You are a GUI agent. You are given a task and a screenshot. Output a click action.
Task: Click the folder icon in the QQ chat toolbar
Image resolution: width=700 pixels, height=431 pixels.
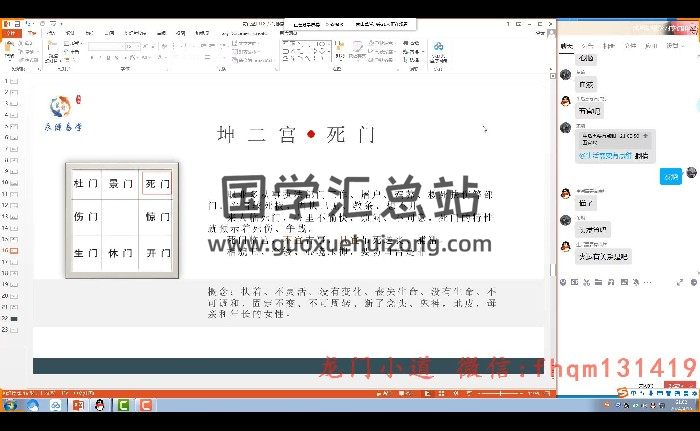[599, 282]
